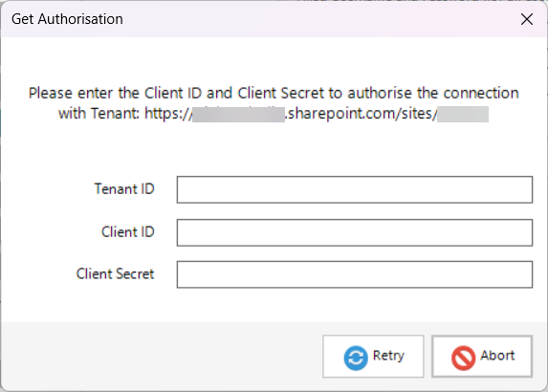This screenshot has height=392, width=548.
Task: Focus the Tenant ID text field
Action: (355, 189)
